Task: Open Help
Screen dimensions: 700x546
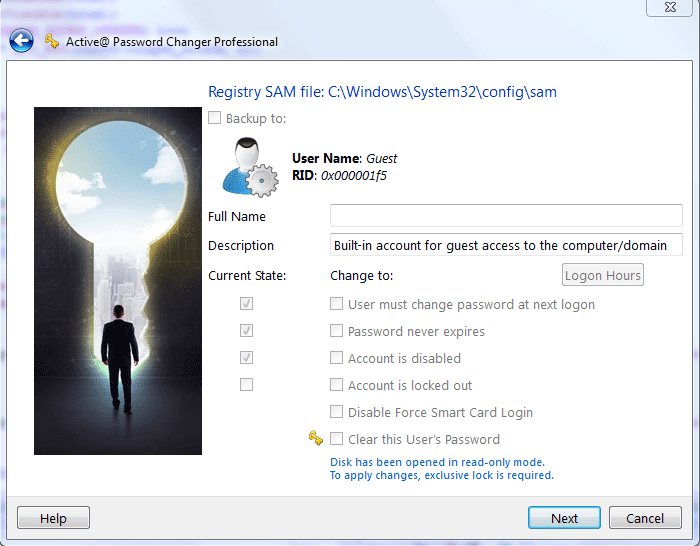Action: (x=53, y=518)
